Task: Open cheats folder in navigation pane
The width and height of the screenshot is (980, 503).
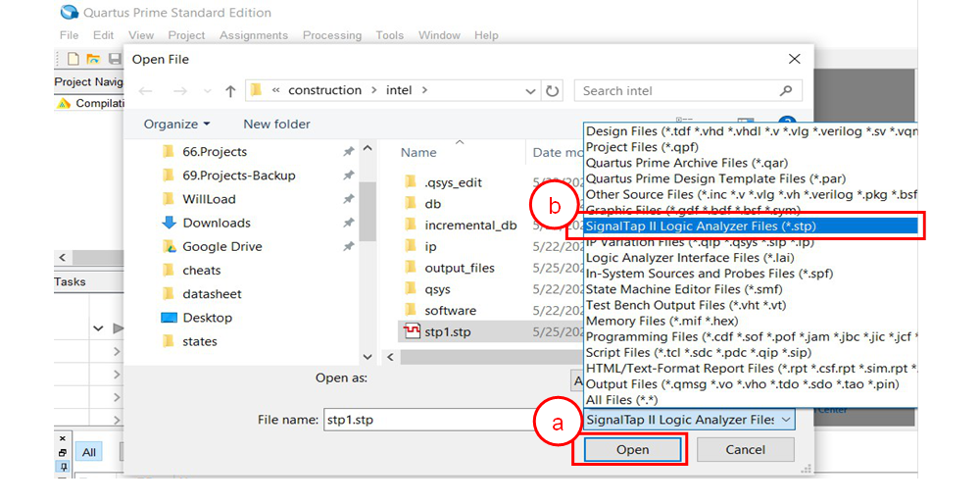Action: pyautogui.click(x=201, y=271)
